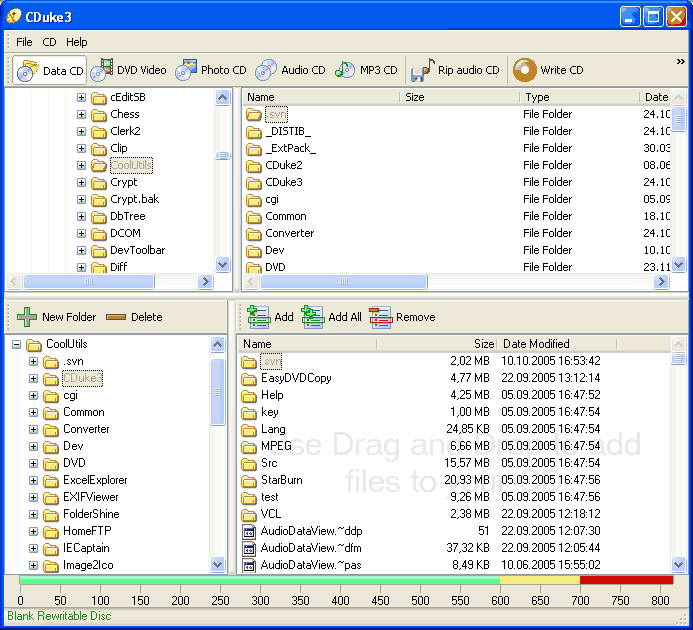Sort top file list by Name column
This screenshot has width=693, height=630.
click(321, 97)
